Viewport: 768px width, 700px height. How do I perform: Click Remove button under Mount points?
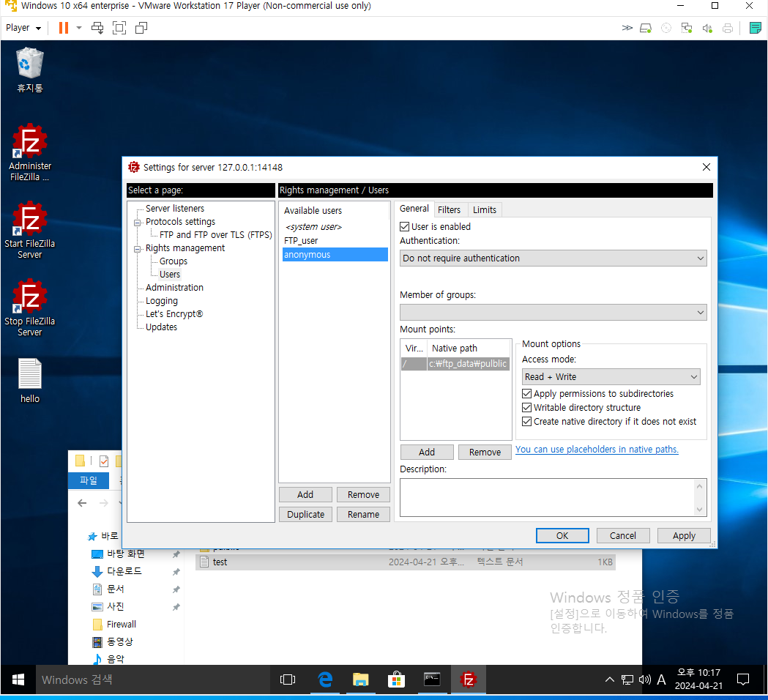pyautogui.click(x=485, y=452)
